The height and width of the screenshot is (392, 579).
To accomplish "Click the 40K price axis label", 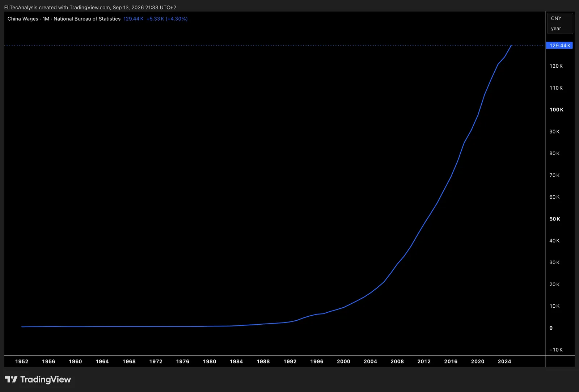I will click(x=554, y=241).
